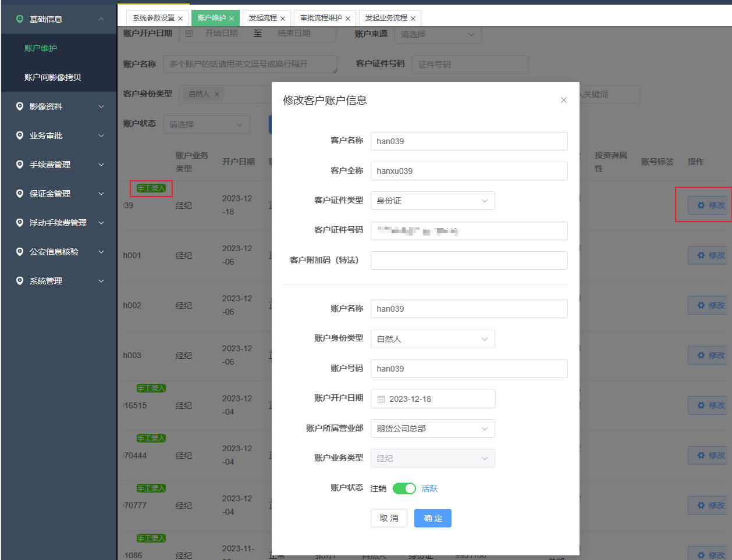Click the gear icon in the h002 row's 修改 button

coord(701,305)
